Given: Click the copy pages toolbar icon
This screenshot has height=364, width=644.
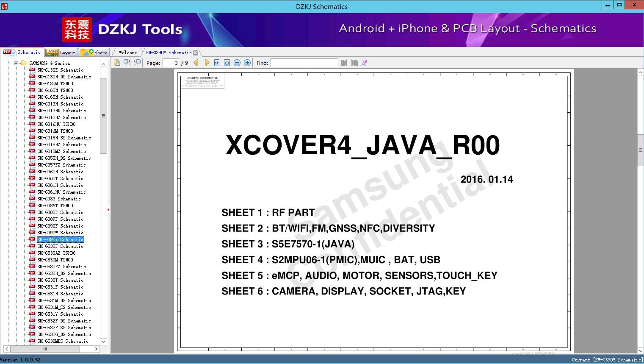Looking at the screenshot, I should pyautogui.click(x=117, y=63).
